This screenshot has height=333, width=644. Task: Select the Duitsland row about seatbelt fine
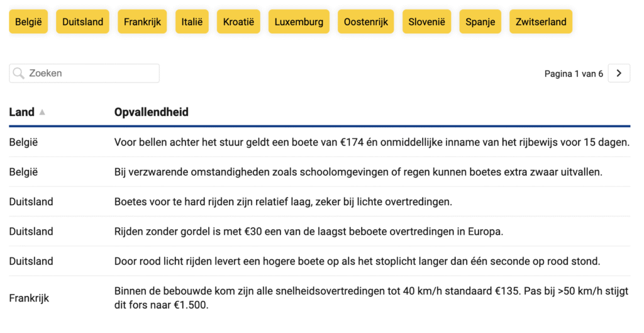click(319, 232)
